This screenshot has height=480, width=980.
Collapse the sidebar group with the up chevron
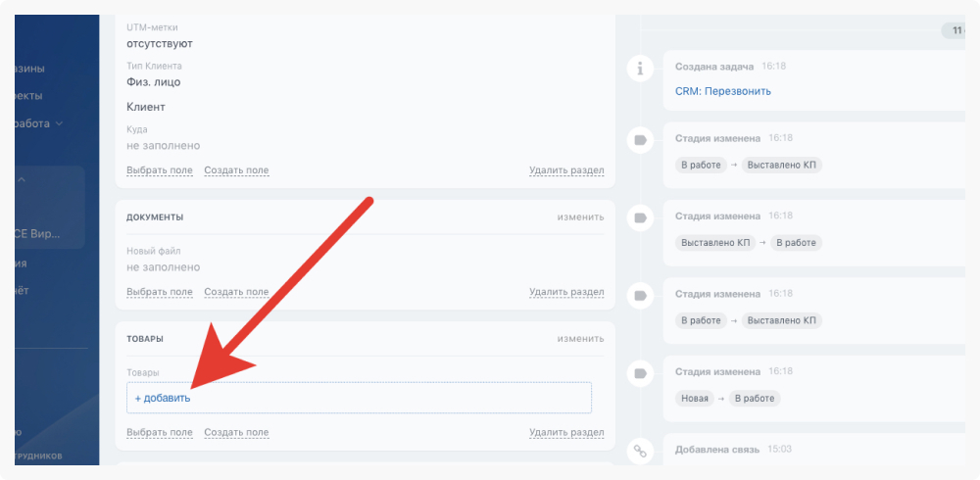coord(22,179)
